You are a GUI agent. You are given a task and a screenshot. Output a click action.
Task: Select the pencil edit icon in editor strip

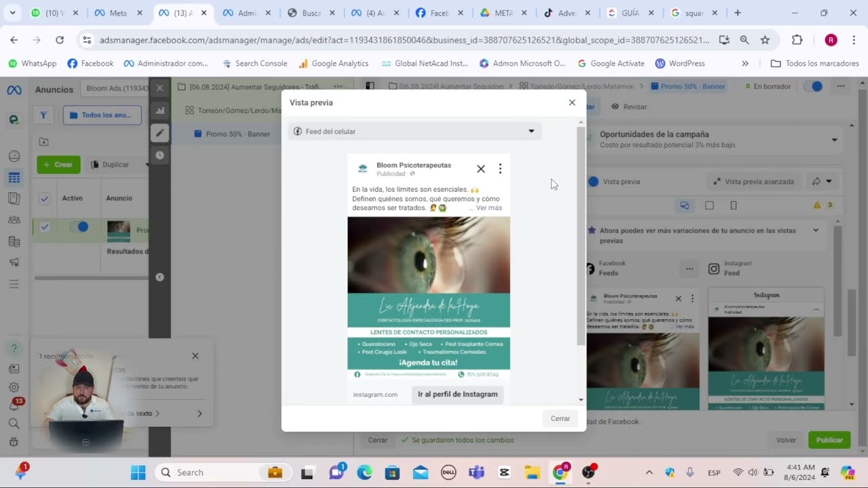tap(160, 133)
